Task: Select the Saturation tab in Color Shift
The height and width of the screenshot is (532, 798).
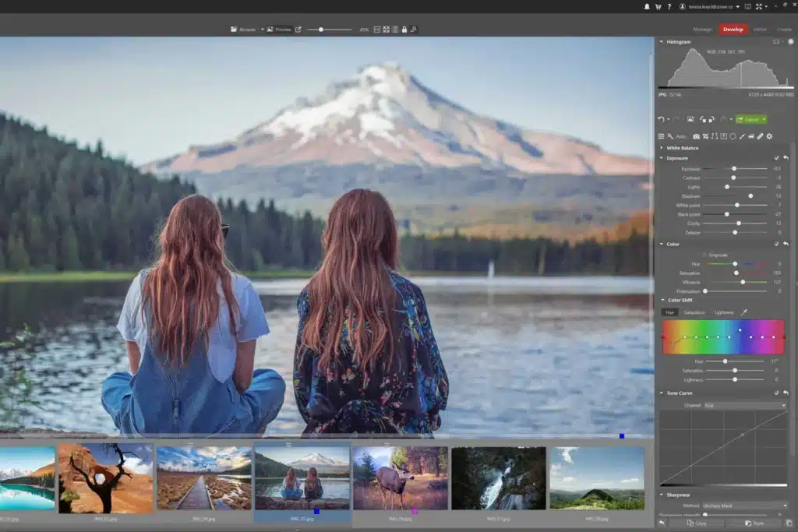Action: [694, 312]
